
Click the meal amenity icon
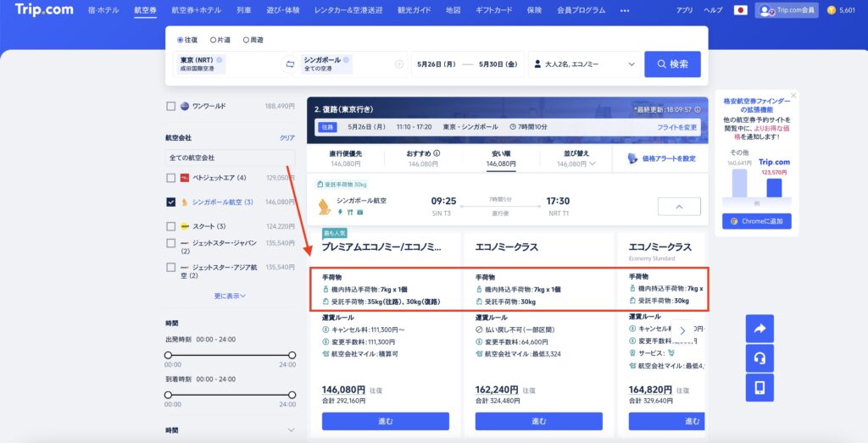pos(350,212)
